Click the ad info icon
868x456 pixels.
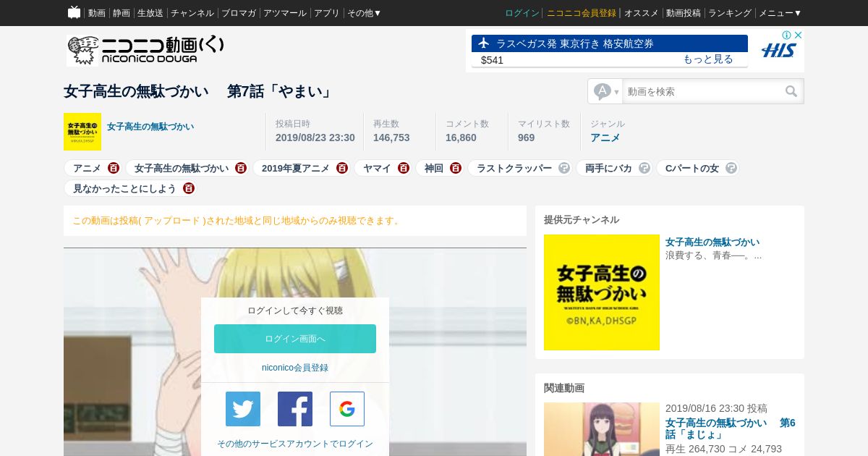(787, 35)
